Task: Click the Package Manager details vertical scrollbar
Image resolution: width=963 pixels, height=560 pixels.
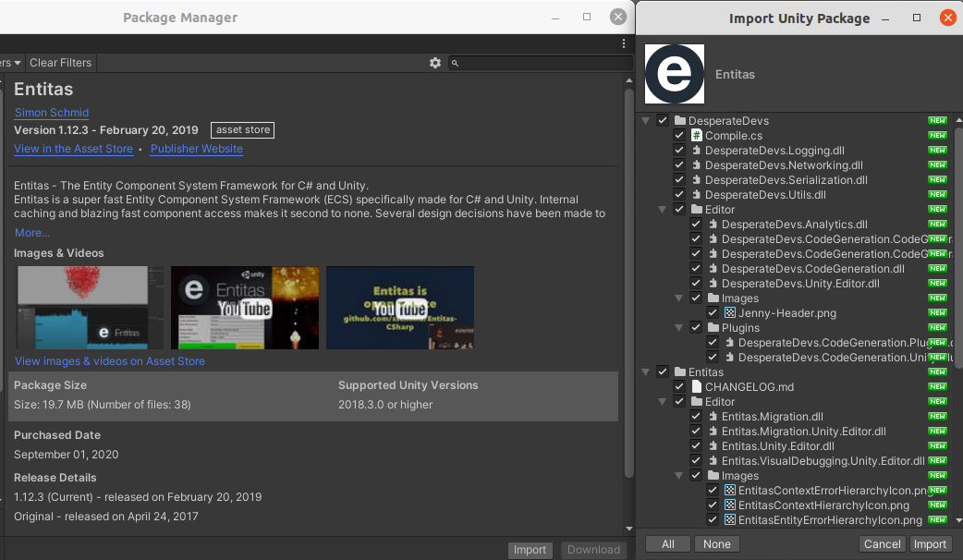Action: [628, 283]
